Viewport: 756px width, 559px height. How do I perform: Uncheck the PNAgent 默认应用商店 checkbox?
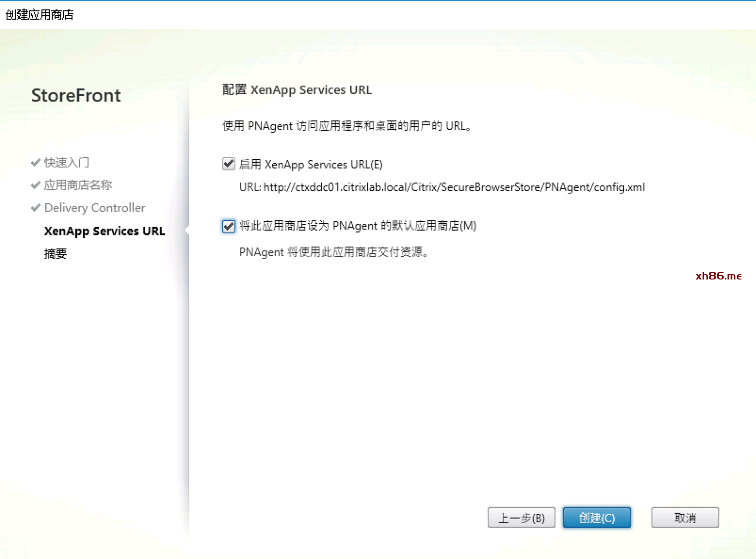[229, 226]
